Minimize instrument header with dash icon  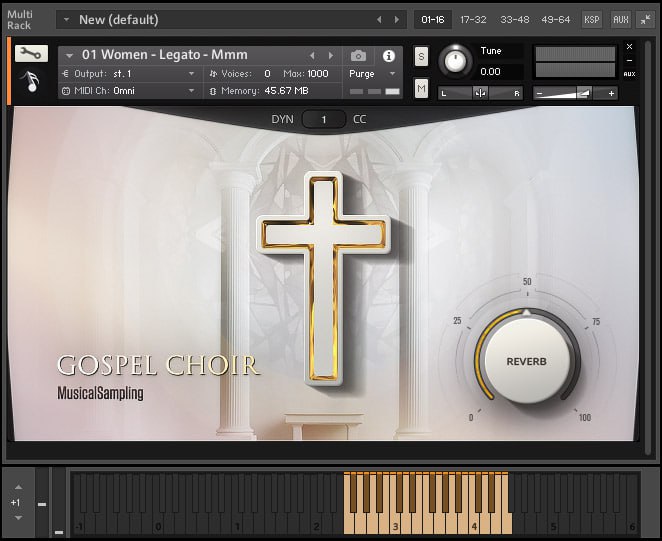pyautogui.click(x=629, y=60)
